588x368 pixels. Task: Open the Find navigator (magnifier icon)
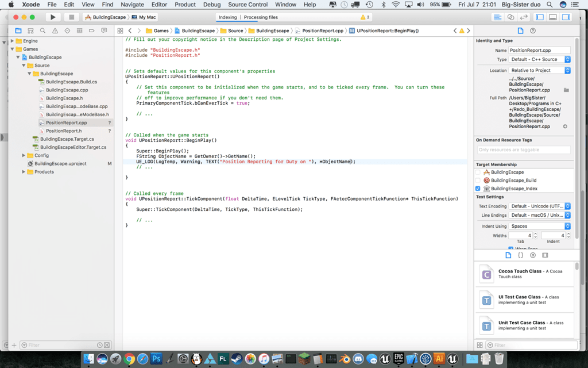[42, 30]
